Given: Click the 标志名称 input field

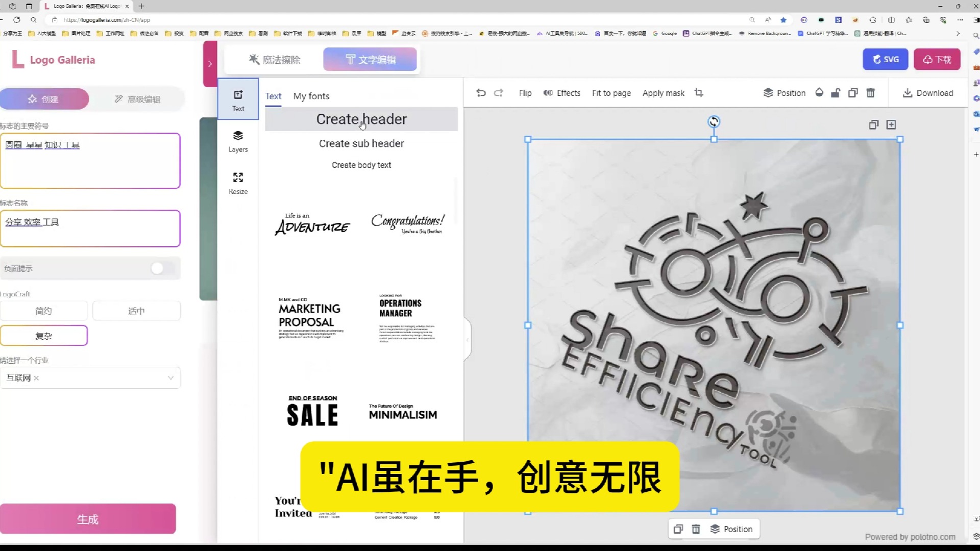Looking at the screenshot, I should pos(90,228).
